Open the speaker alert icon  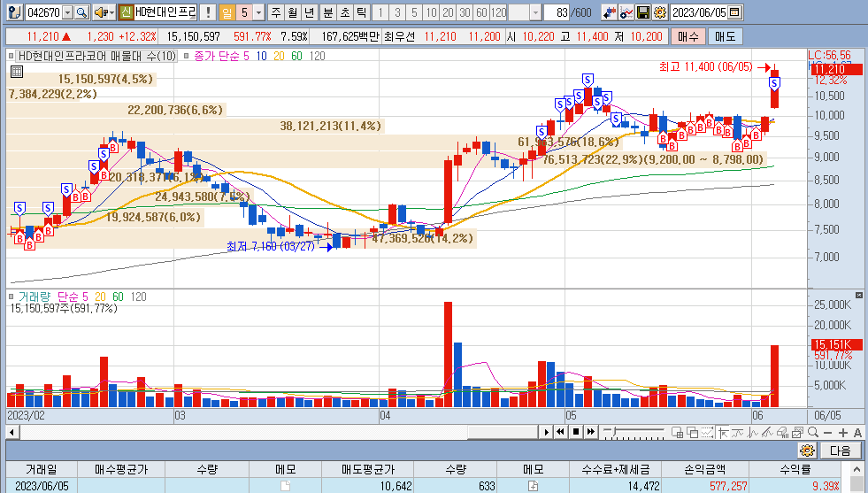pyautogui.click(x=101, y=12)
